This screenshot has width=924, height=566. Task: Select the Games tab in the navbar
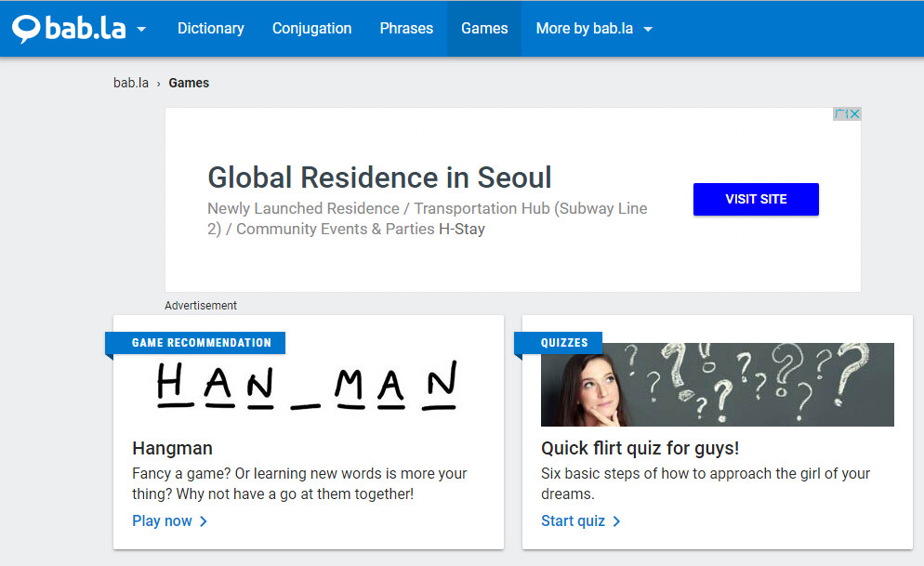click(484, 29)
